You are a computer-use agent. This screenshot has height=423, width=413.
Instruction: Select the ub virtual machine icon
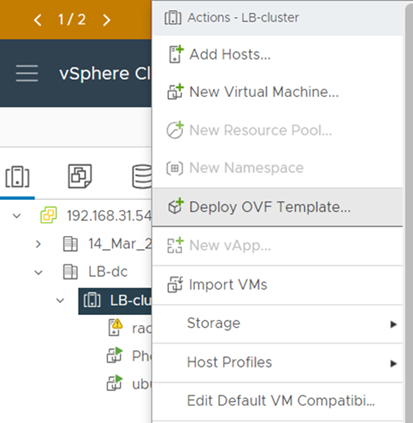tap(115, 383)
